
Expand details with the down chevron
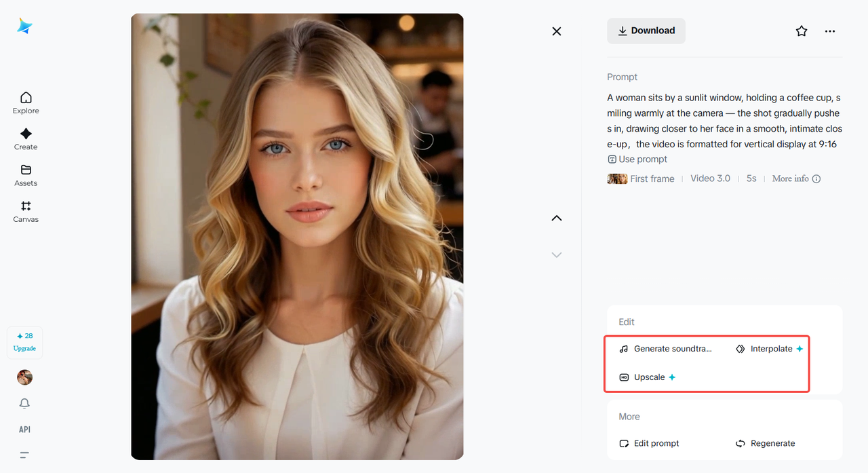coord(556,254)
